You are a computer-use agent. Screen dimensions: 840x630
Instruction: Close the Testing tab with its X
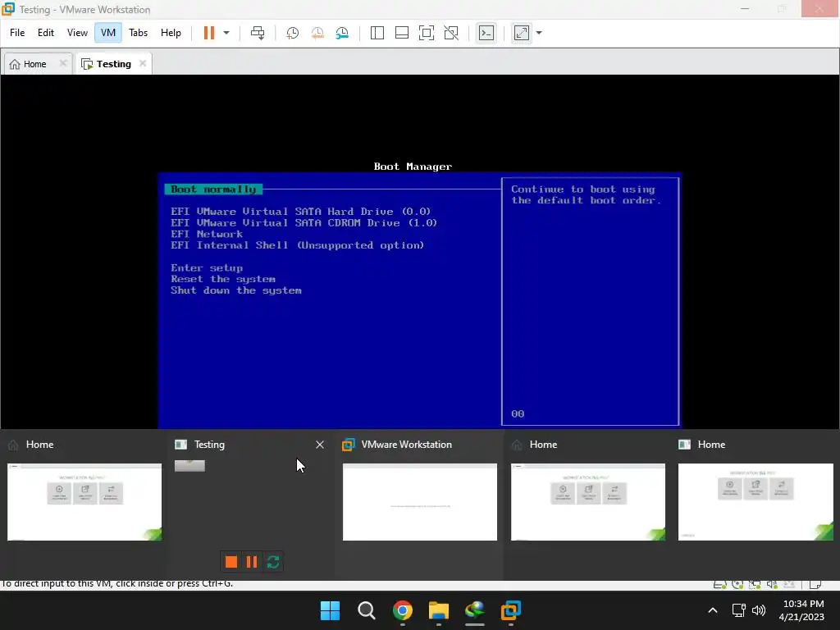143,63
